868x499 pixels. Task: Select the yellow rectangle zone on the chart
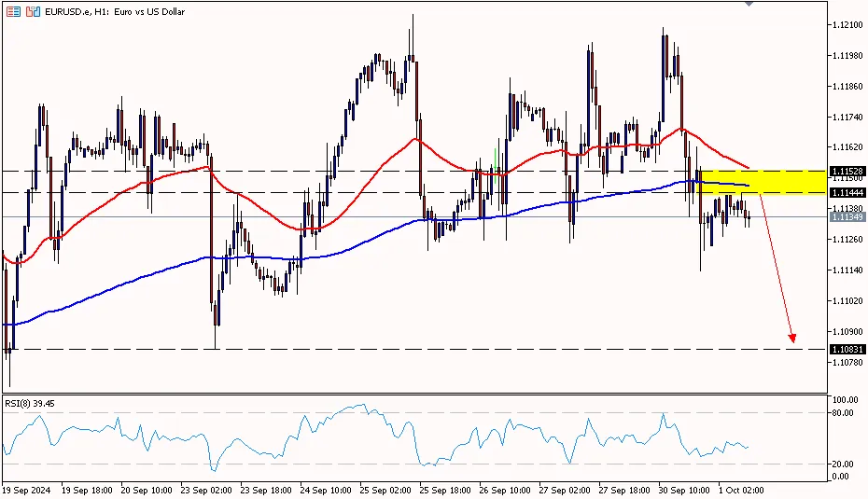[x=763, y=183]
